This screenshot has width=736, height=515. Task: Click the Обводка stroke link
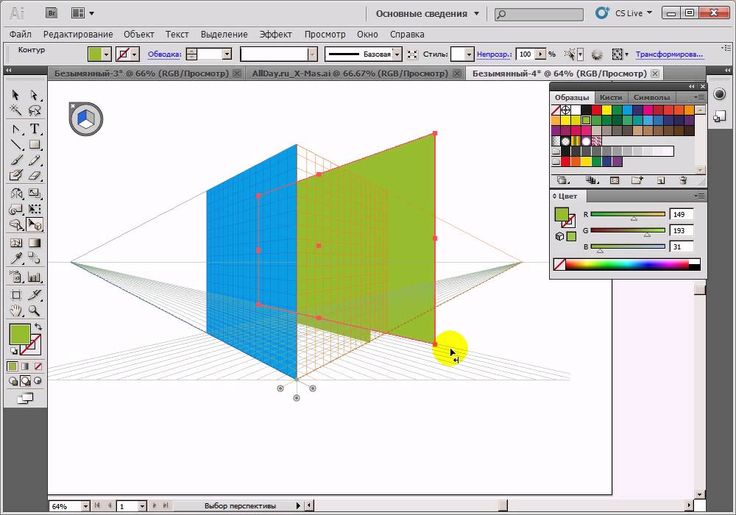pyautogui.click(x=164, y=54)
